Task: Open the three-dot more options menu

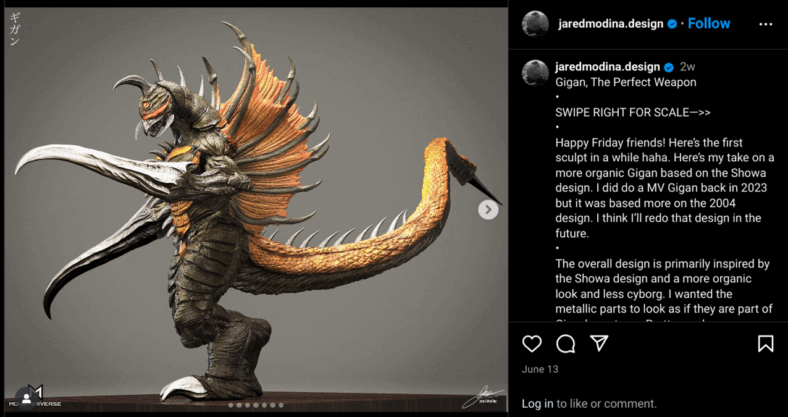Action: (x=765, y=24)
